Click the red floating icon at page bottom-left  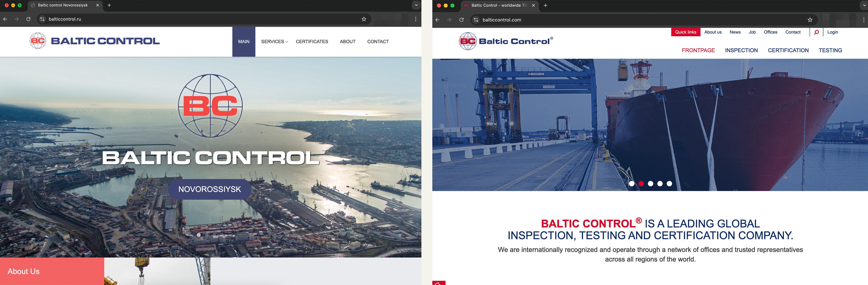click(439, 283)
